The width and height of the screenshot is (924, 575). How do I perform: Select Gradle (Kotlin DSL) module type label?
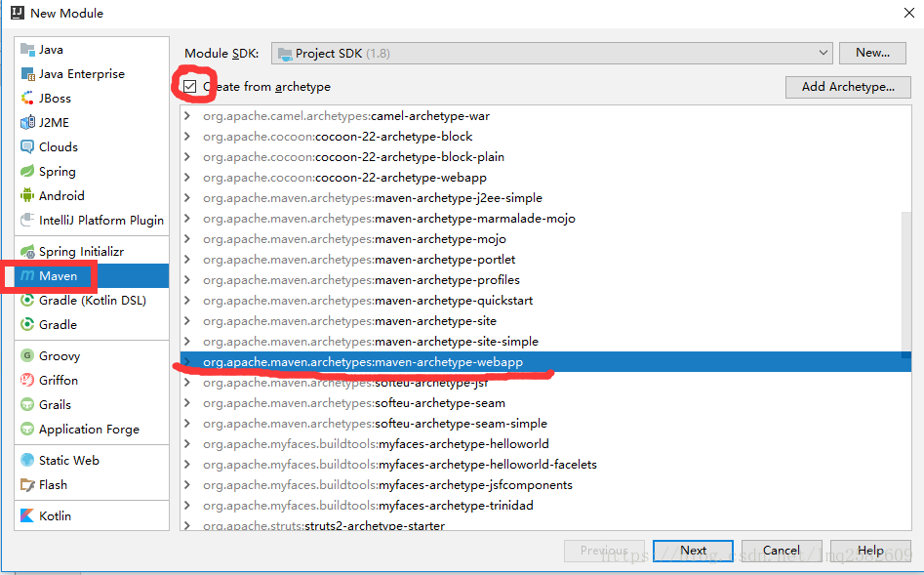(93, 300)
